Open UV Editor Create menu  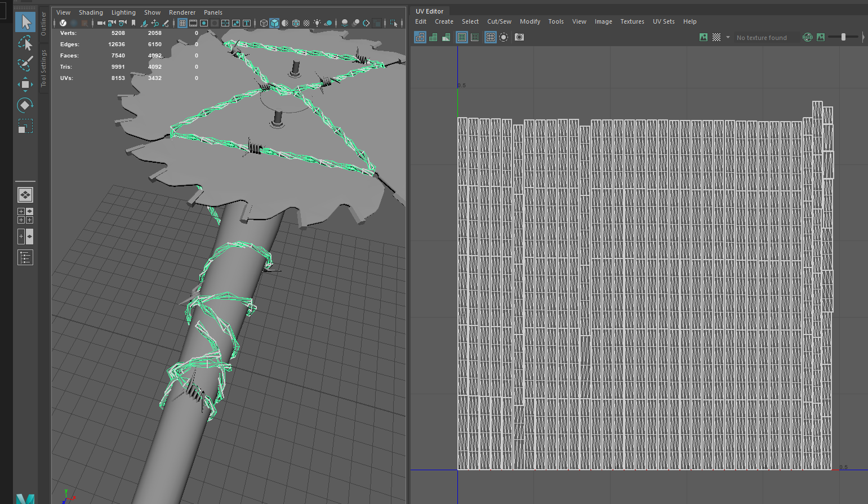444,21
